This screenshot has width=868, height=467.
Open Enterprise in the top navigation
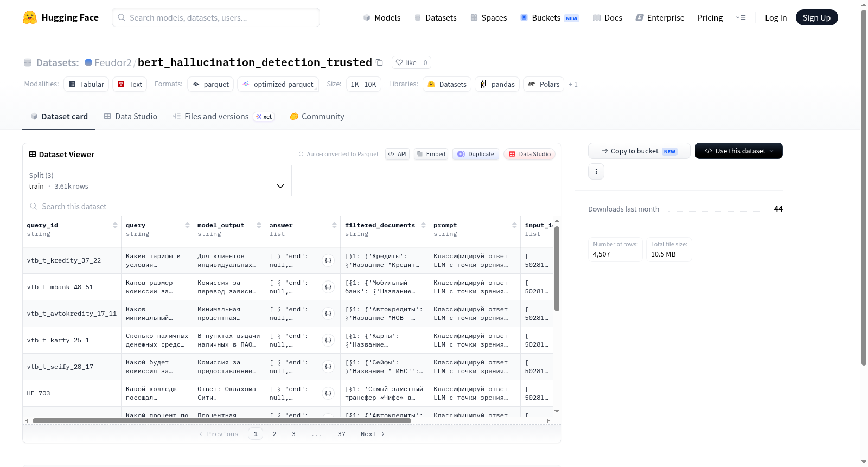point(660,17)
